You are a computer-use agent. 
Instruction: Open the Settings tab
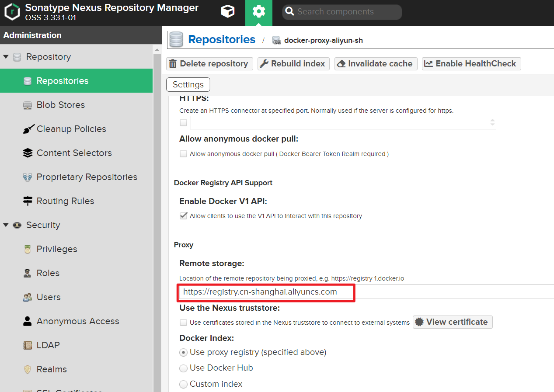[188, 84]
